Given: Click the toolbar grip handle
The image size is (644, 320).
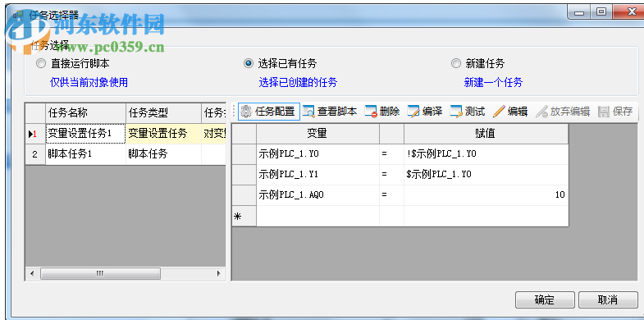Looking at the screenshot, I should pos(235,112).
